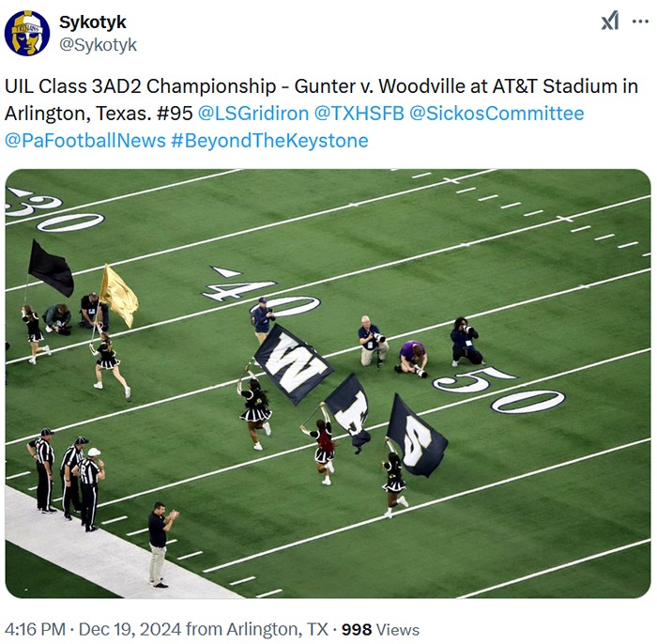
Task: Open the @LSGridiron mention
Action: coord(253,114)
